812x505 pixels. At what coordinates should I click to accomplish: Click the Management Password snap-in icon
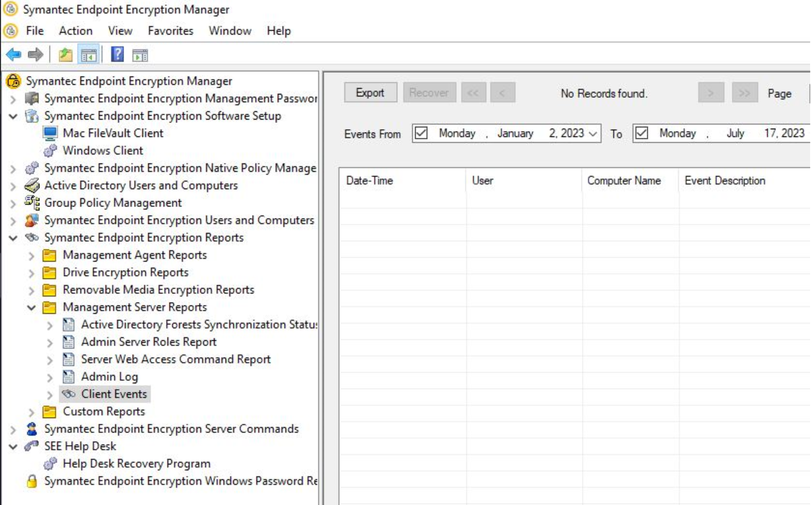(x=32, y=99)
